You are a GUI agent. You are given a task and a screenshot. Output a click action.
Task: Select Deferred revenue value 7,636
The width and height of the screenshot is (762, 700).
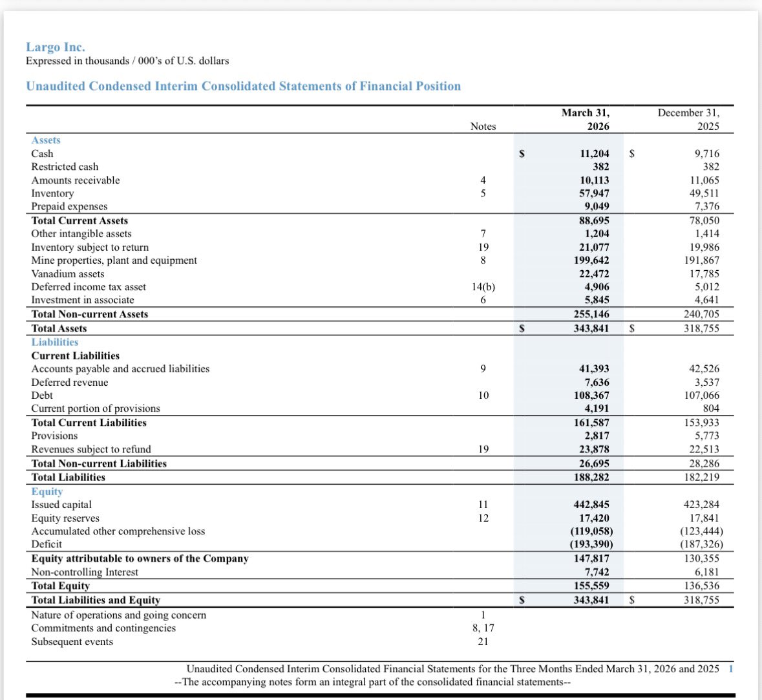point(597,383)
